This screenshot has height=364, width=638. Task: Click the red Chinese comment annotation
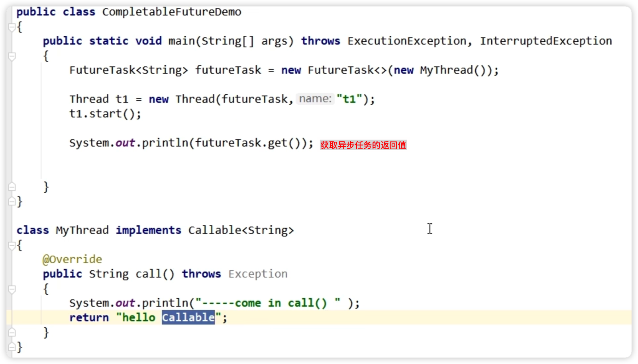[x=363, y=145]
